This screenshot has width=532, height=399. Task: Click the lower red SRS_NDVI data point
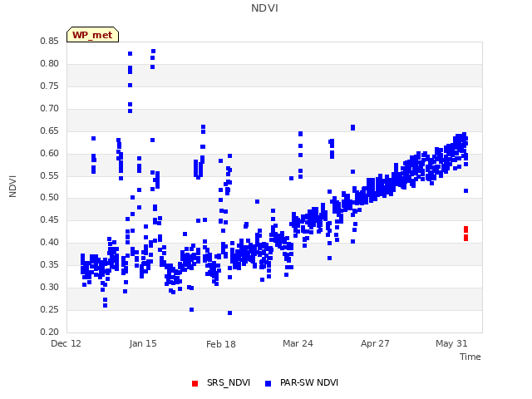465,238
